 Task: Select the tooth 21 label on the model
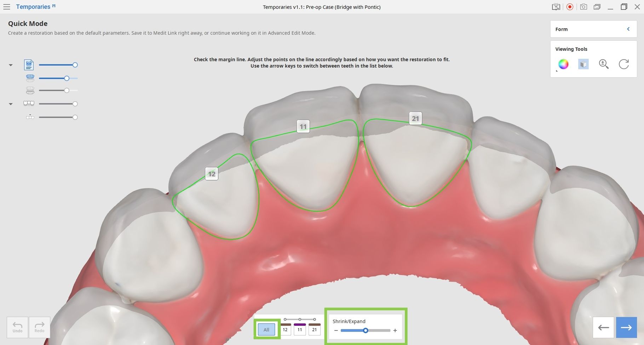point(415,118)
